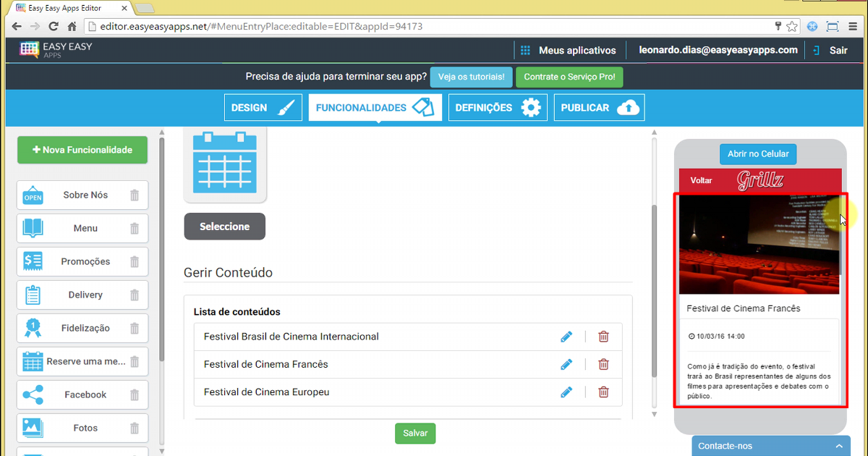Screen dimensions: 868x456
Task: Switch to the DESIGN tab
Action: click(x=263, y=108)
